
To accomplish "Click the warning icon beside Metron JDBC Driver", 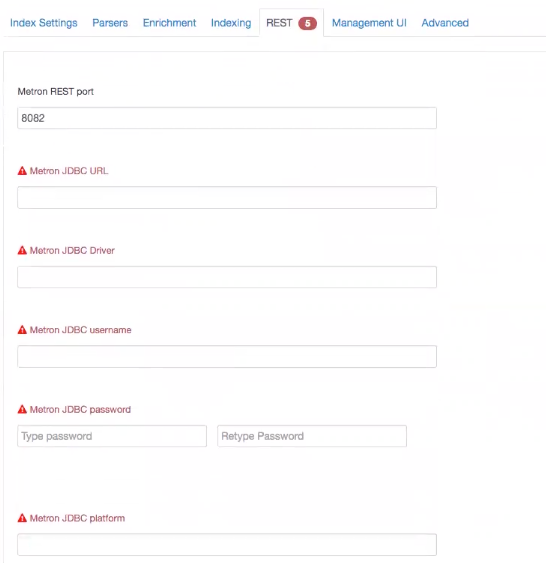I will click(22, 250).
